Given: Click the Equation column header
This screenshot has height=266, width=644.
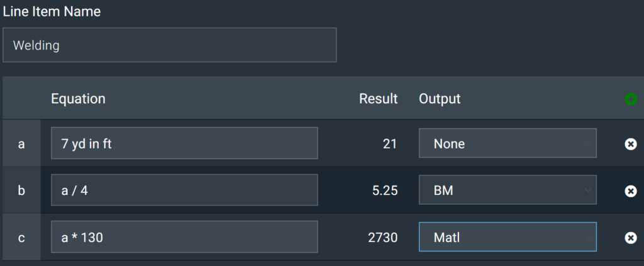Looking at the screenshot, I should click(x=78, y=99).
